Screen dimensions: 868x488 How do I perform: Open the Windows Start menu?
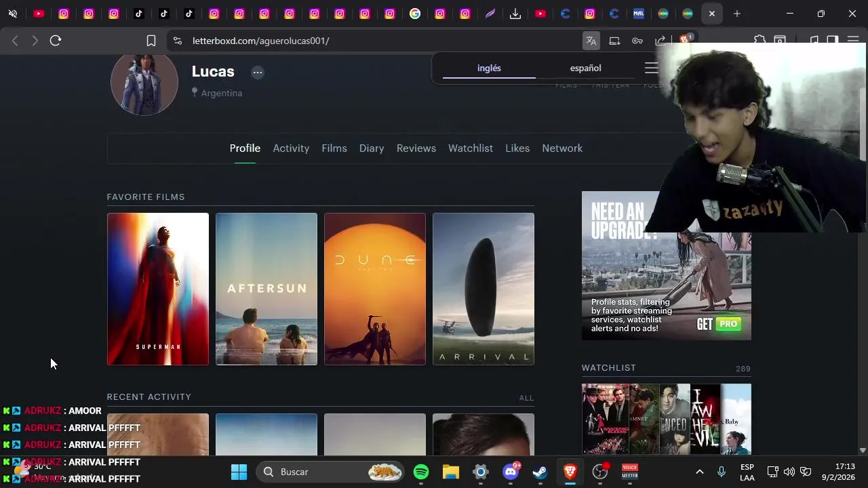coord(239,472)
